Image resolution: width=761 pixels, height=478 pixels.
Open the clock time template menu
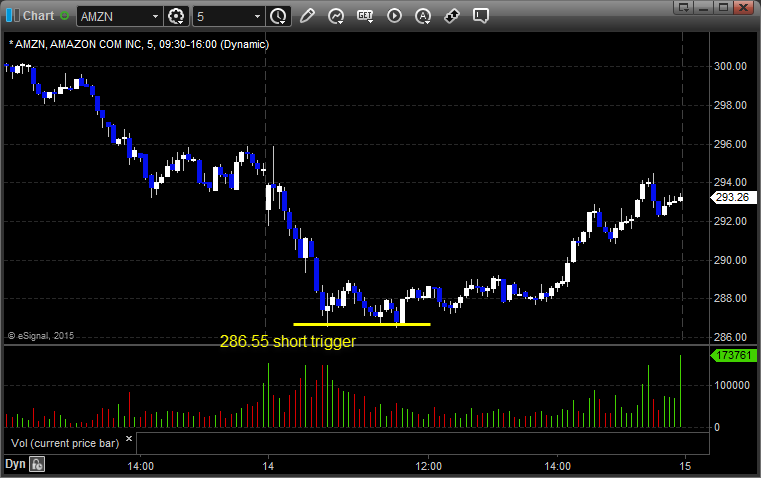point(278,16)
